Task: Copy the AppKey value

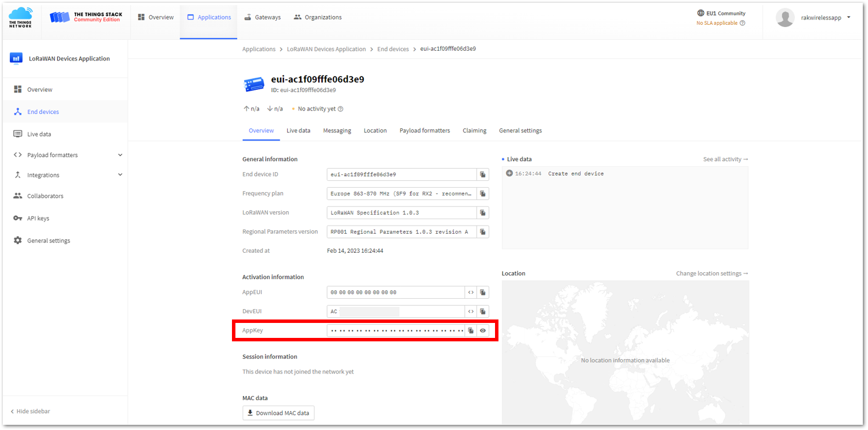Action: [x=471, y=330]
